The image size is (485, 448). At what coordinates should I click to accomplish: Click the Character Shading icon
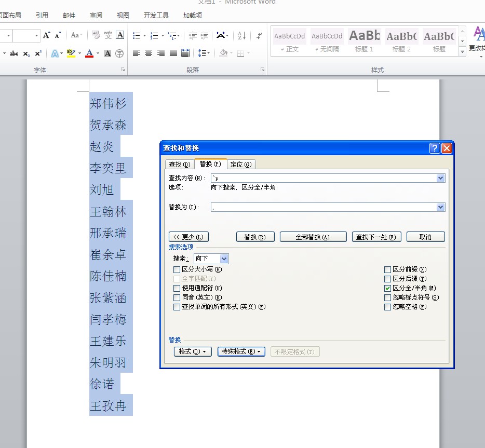click(107, 53)
